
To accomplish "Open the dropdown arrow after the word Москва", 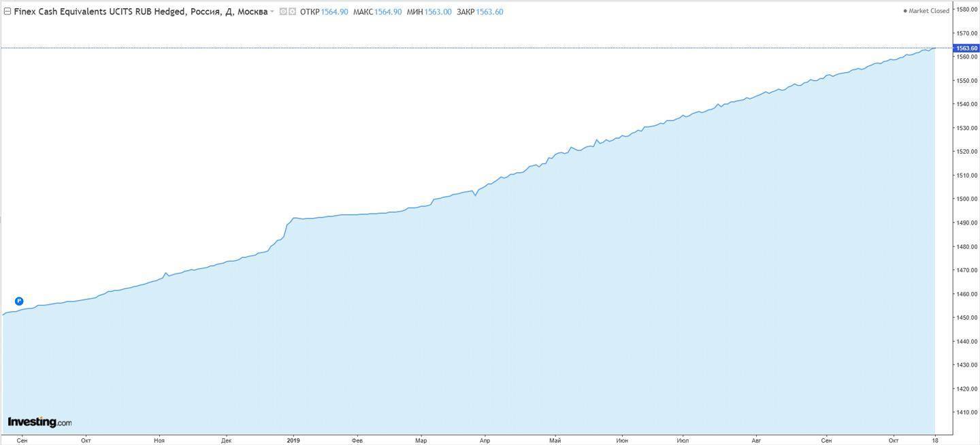I will click(x=272, y=12).
